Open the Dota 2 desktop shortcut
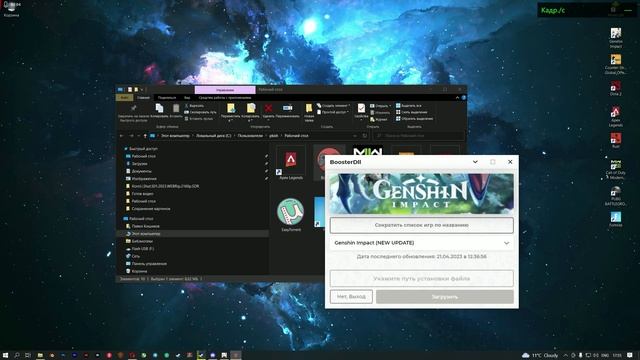The height and width of the screenshot is (360, 640). 616,88
